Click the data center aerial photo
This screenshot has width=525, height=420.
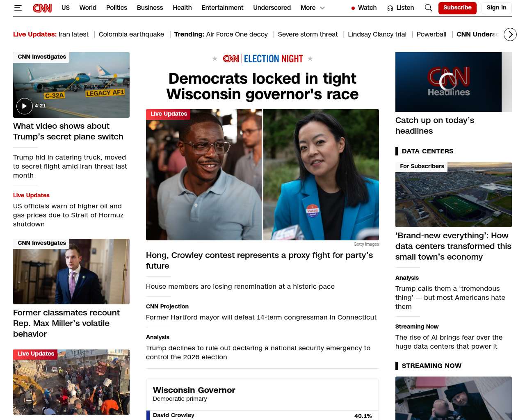[x=454, y=195]
